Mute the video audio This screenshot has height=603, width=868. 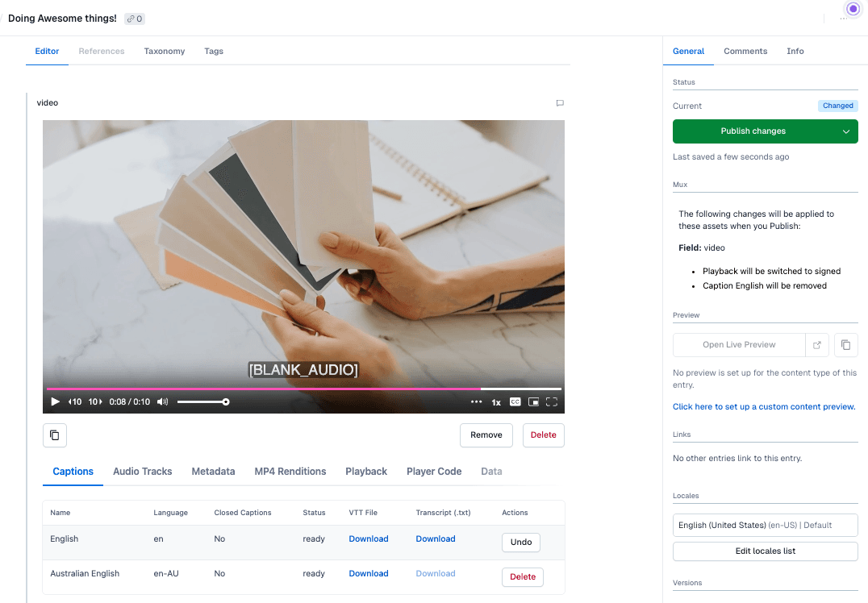tap(163, 401)
